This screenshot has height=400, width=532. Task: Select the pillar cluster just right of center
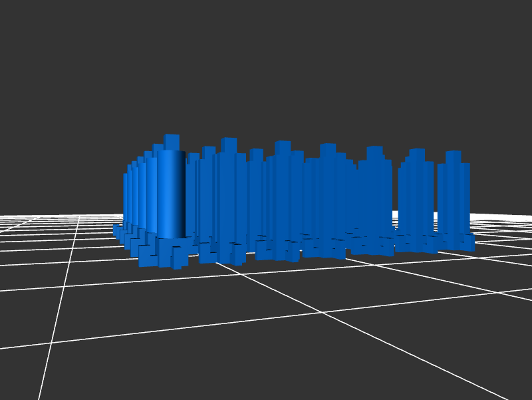pos(327,193)
